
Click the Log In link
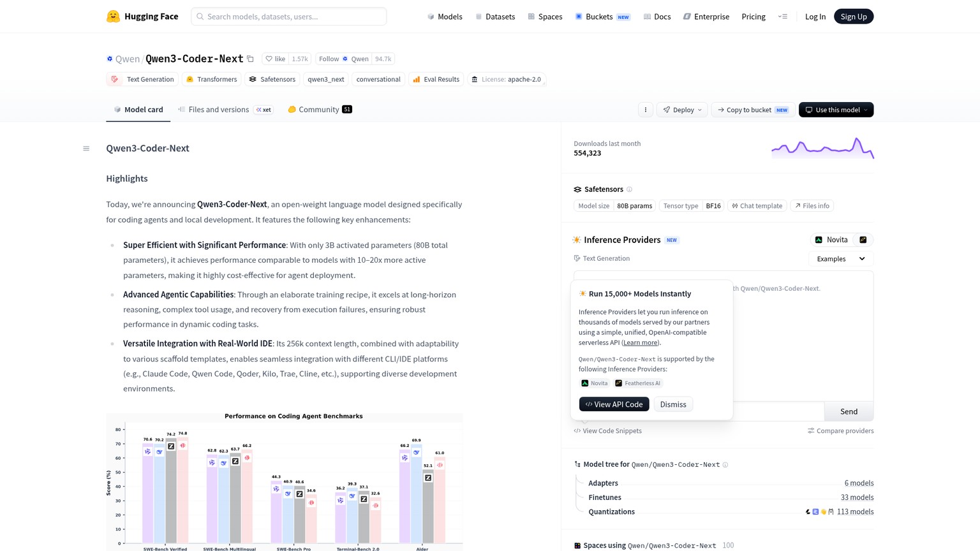[815, 17]
